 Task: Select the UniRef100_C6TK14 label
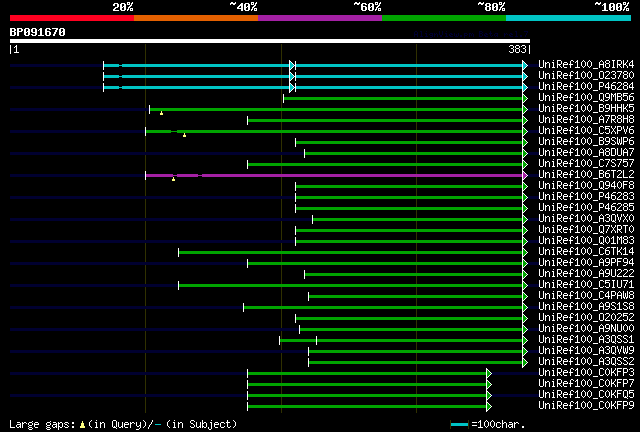(586, 252)
